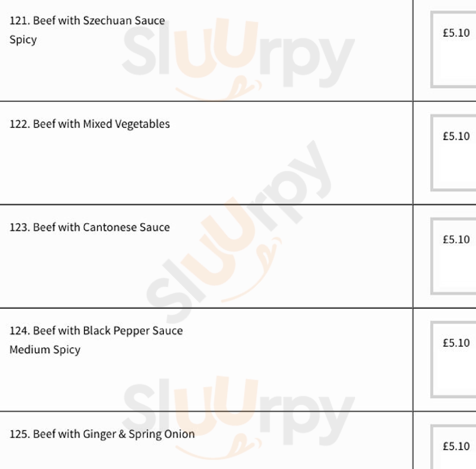Image resolution: width=476 pixels, height=469 pixels.
Task: Click the Medium Spicy note under item 124
Action: point(45,350)
